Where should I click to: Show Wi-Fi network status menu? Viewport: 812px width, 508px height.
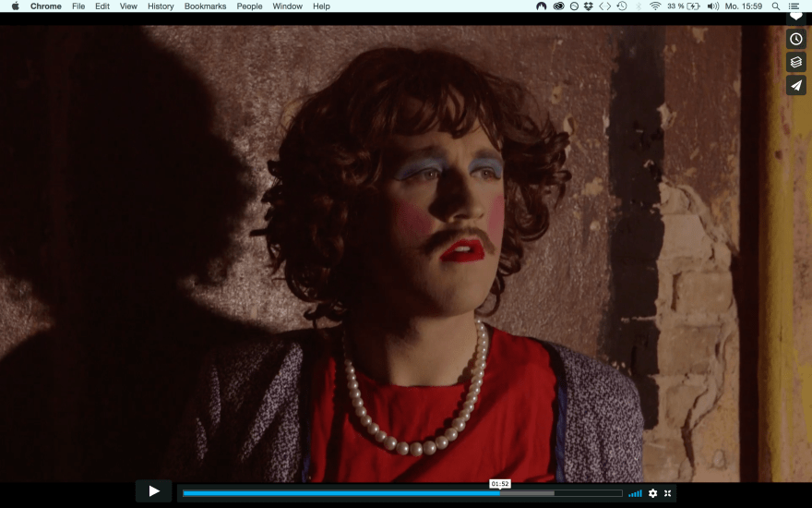[x=655, y=6]
